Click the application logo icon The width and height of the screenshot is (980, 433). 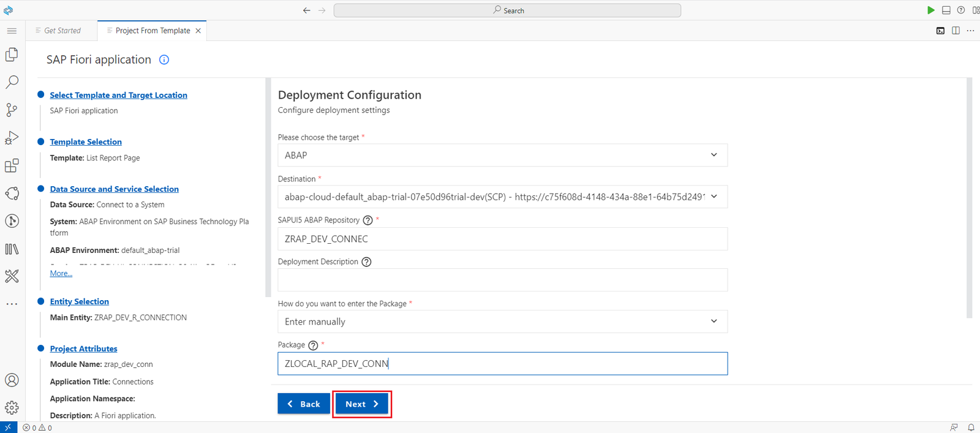tap(8, 10)
